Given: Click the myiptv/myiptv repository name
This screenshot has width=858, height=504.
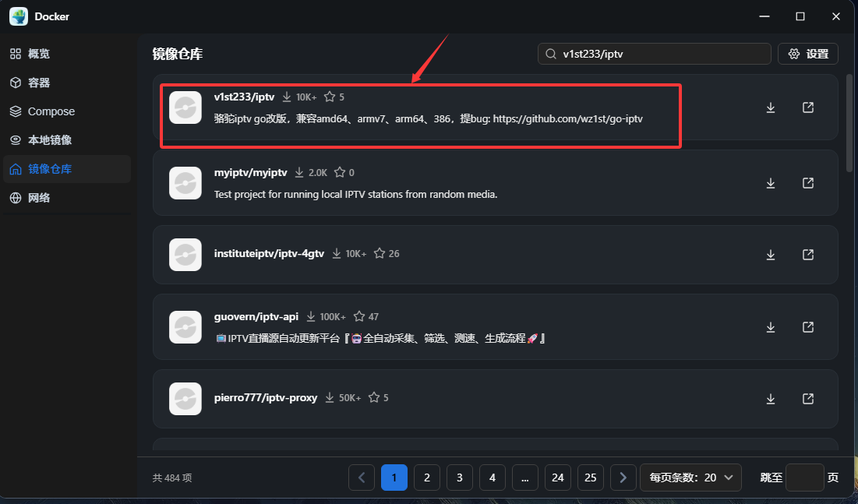Looking at the screenshot, I should (x=251, y=172).
